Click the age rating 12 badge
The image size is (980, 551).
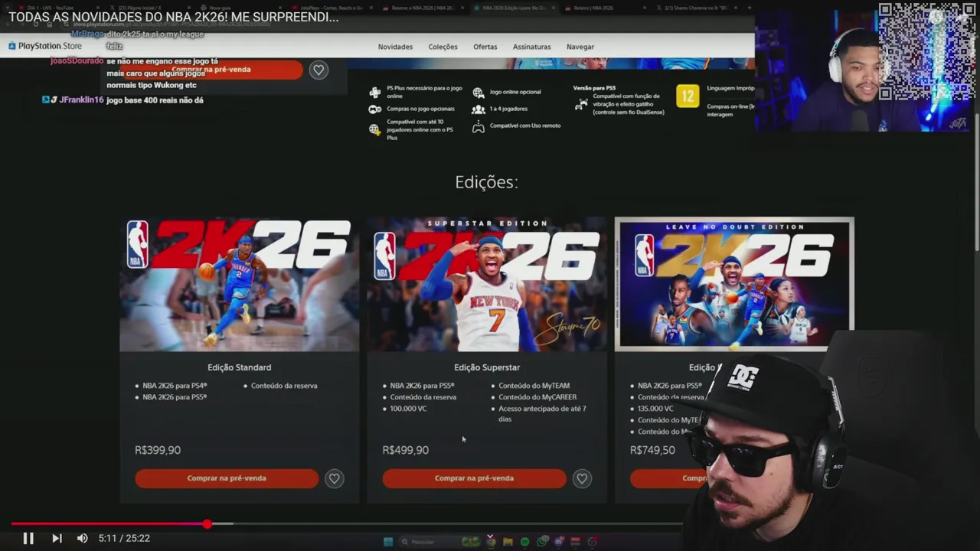[x=688, y=96]
